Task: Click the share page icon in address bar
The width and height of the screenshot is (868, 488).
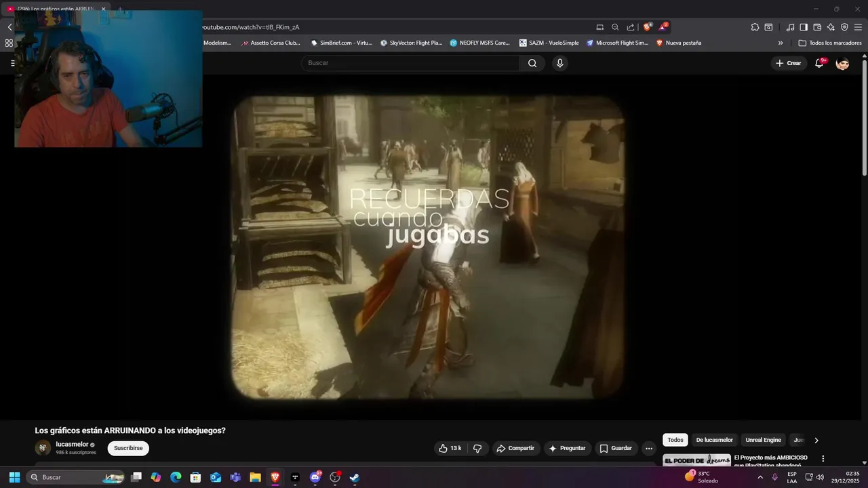Action: [x=631, y=27]
